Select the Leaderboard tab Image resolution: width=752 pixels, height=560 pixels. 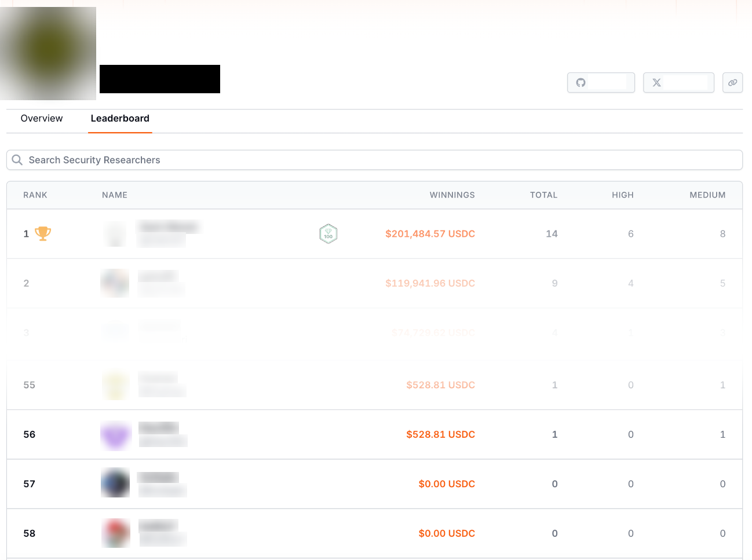coord(120,119)
